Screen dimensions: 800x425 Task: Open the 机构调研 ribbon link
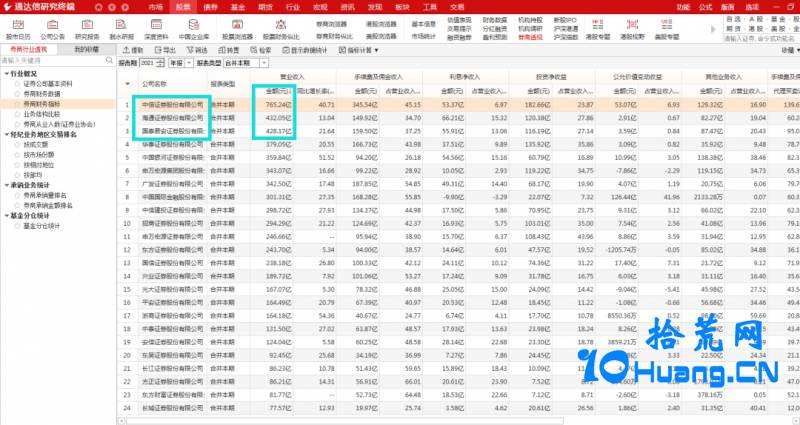tap(530, 29)
